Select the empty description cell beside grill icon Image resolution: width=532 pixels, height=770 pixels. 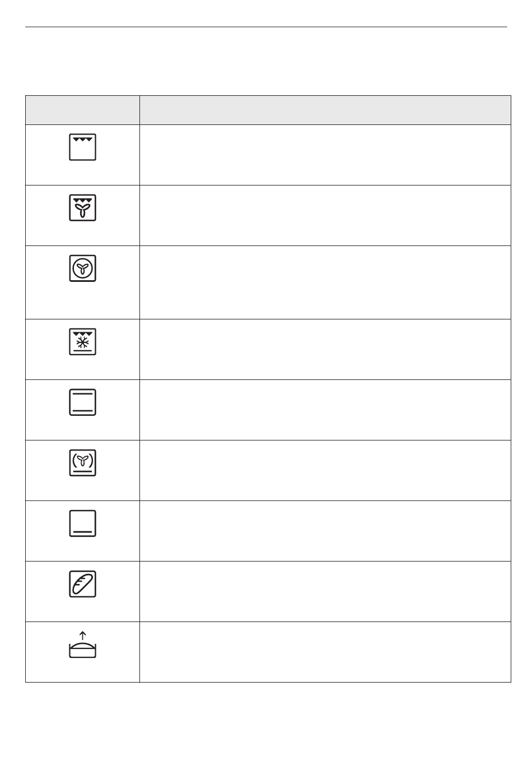coord(325,155)
